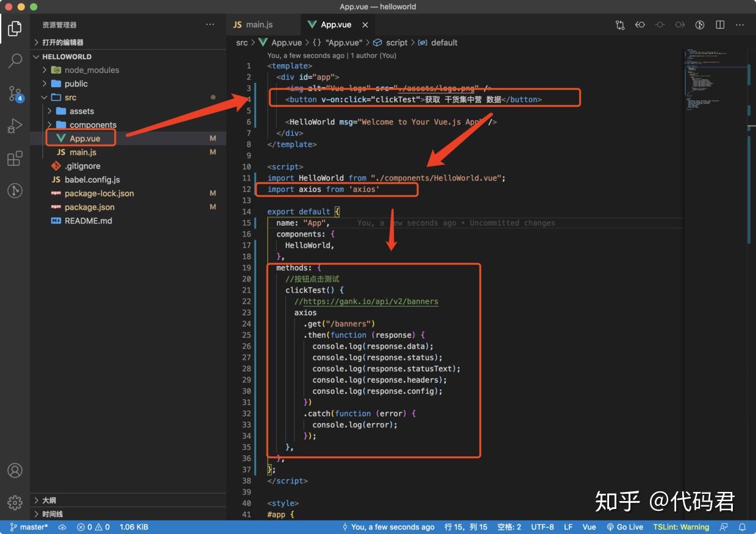The width and height of the screenshot is (756, 534).
Task: Expand the assets folder chevron
Action: point(49,111)
